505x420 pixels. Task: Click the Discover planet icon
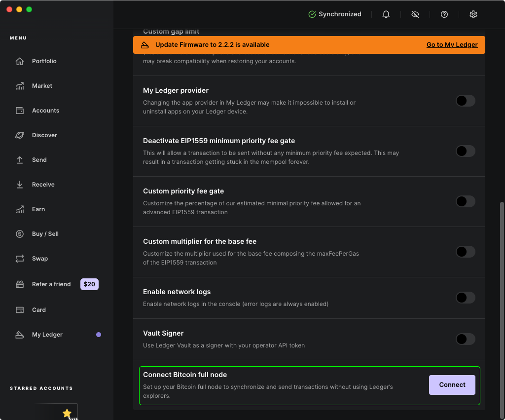tap(20, 135)
